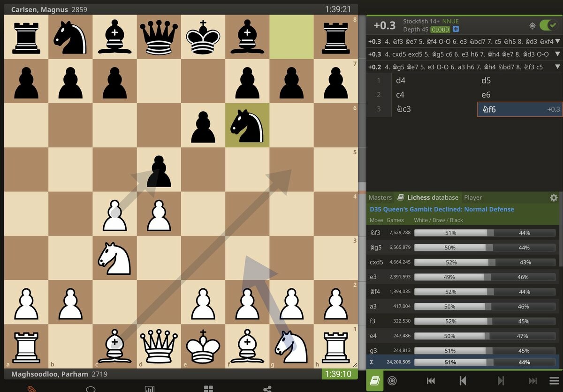Jump to first move with rewind icon
The height and width of the screenshot is (392, 563).
tap(430, 381)
